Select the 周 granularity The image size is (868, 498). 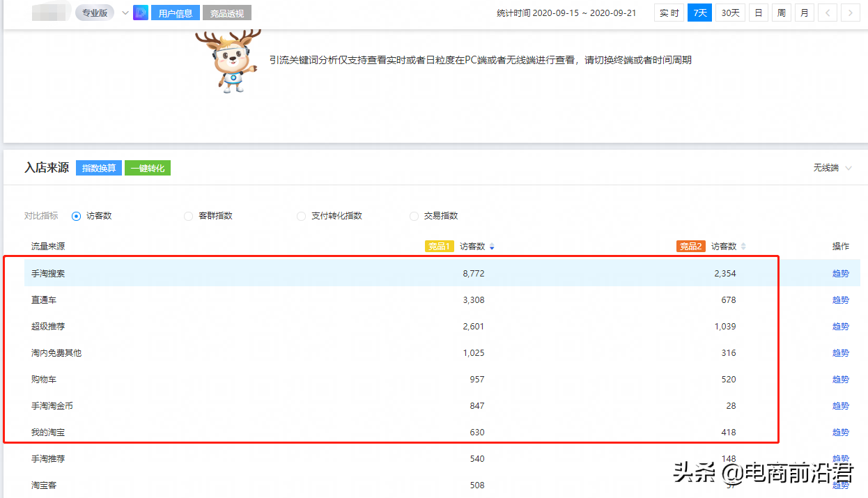(x=782, y=13)
